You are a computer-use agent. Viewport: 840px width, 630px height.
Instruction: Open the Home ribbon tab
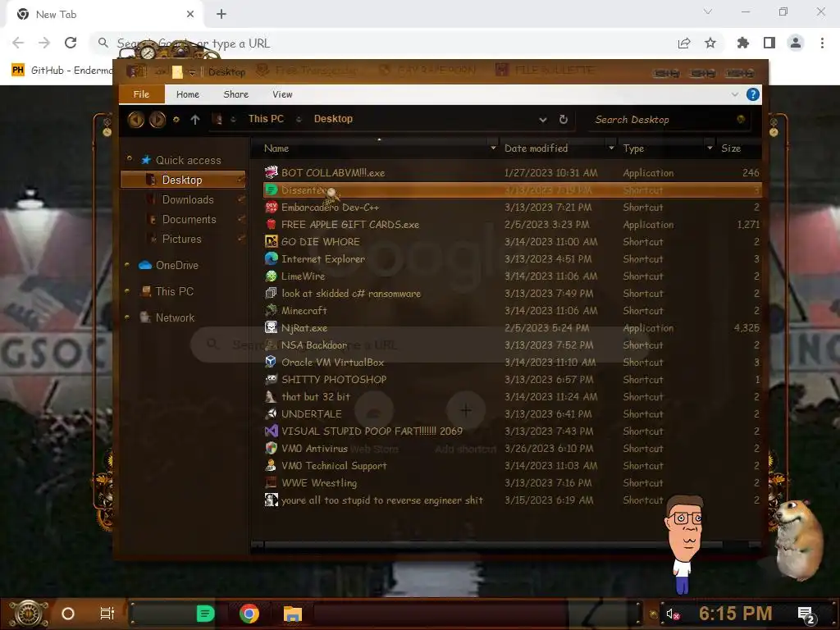pyautogui.click(x=188, y=94)
